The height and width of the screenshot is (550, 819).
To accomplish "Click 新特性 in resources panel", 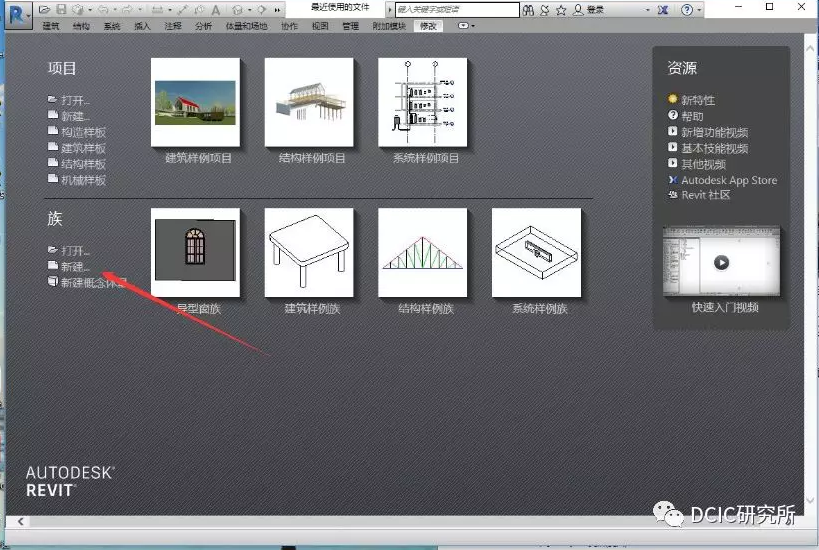I will click(692, 100).
